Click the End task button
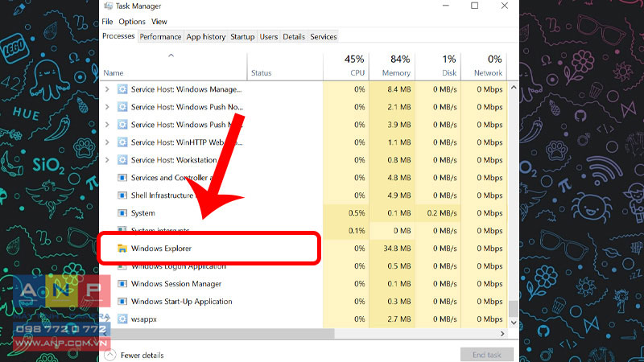 click(x=487, y=355)
